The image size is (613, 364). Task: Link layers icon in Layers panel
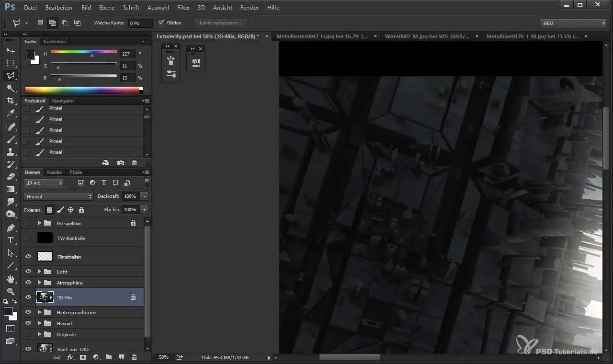click(x=57, y=357)
